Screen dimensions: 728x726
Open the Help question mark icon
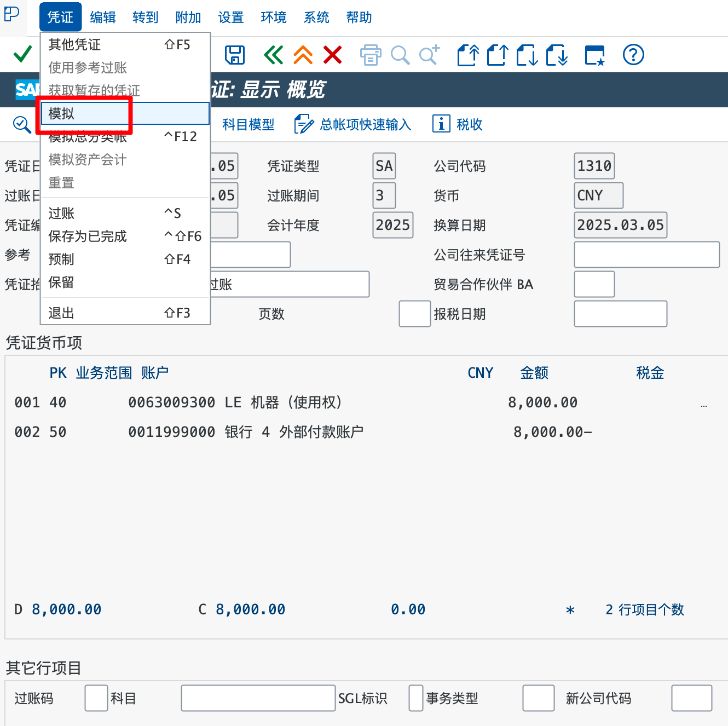coord(633,55)
